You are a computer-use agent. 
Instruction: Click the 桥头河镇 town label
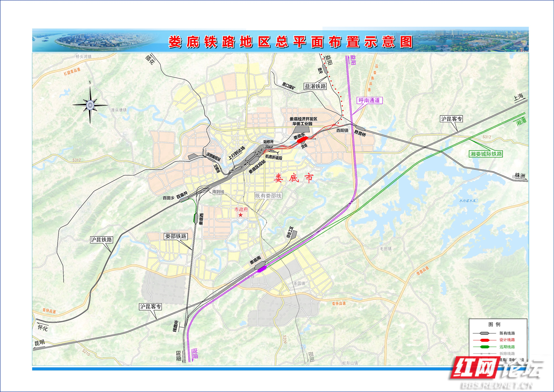coord(83,56)
